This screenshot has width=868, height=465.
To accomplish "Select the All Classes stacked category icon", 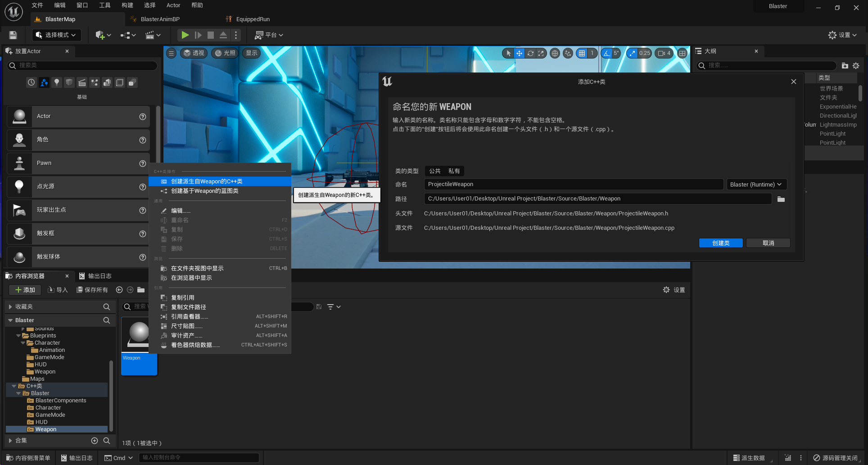I will [132, 82].
